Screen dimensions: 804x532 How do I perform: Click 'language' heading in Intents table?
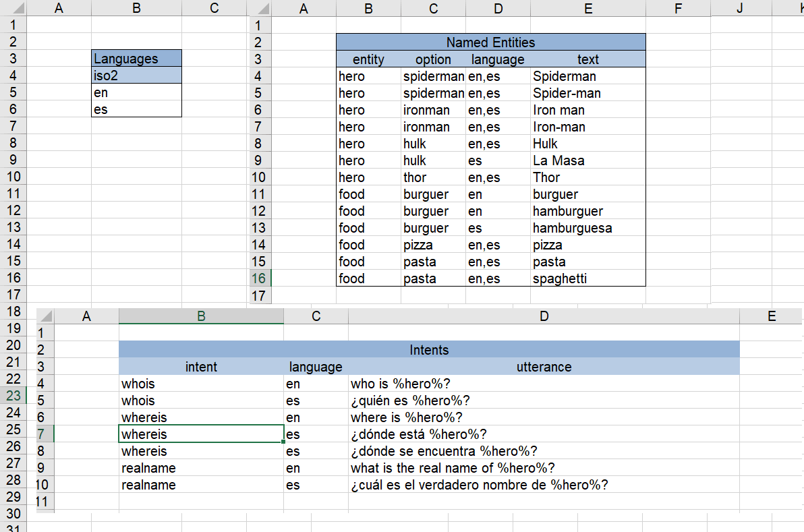pos(316,366)
